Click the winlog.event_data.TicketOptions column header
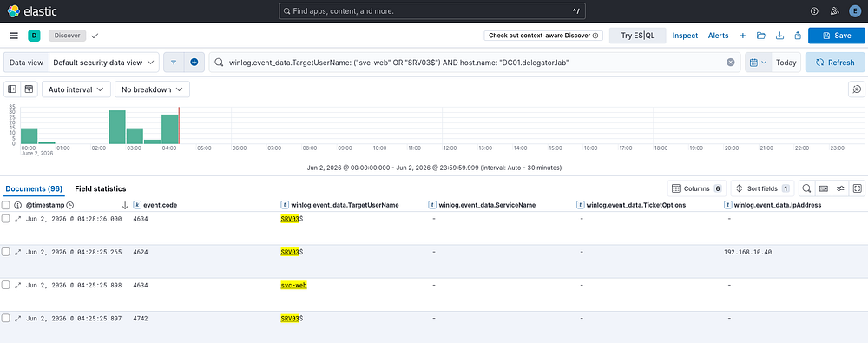This screenshot has width=868, height=343. click(637, 205)
